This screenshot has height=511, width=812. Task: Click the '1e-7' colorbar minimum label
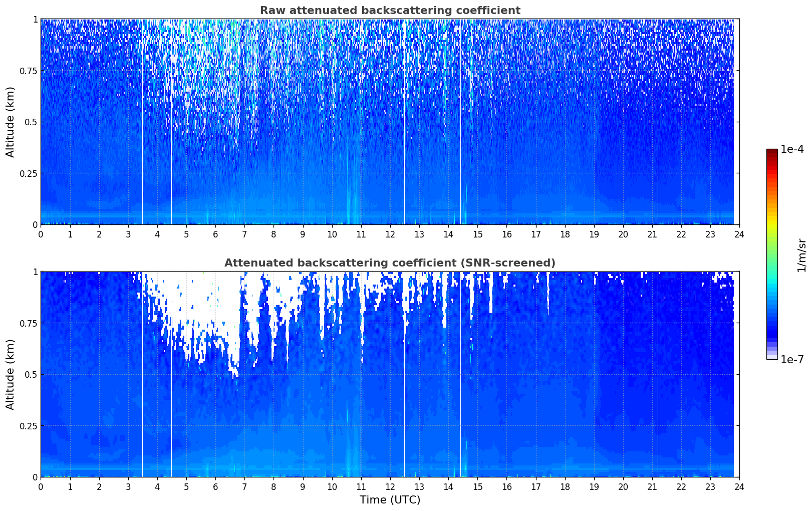(x=792, y=360)
